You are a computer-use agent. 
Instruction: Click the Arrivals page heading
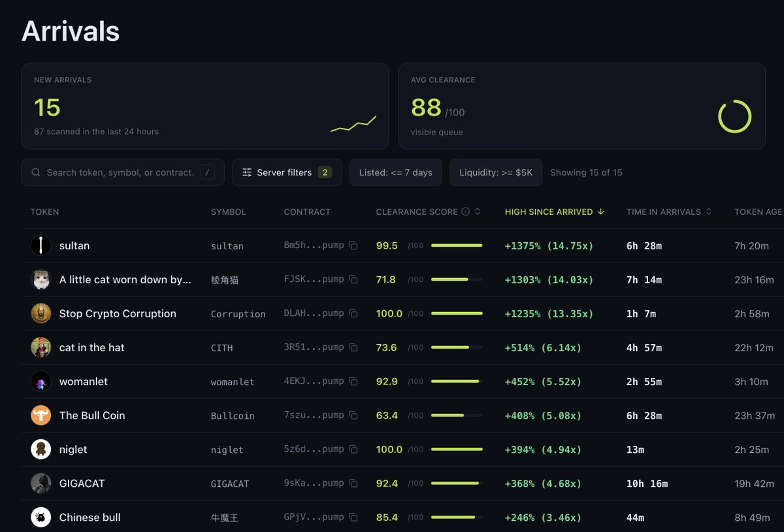71,31
